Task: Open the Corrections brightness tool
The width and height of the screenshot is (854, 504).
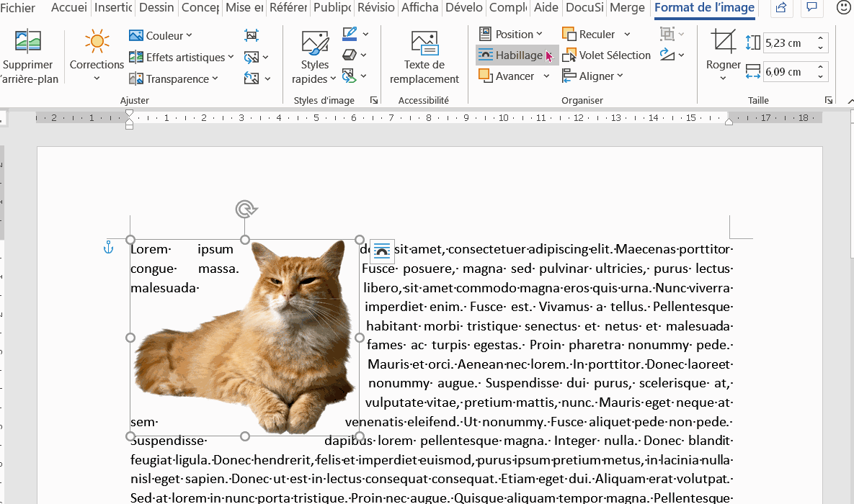Action: (97, 42)
